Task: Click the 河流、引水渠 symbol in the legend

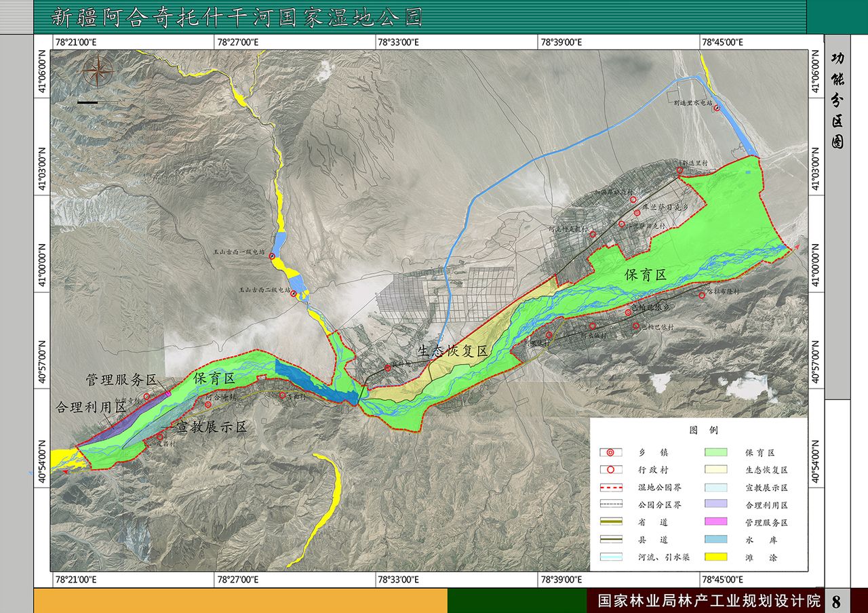Action: tap(610, 557)
